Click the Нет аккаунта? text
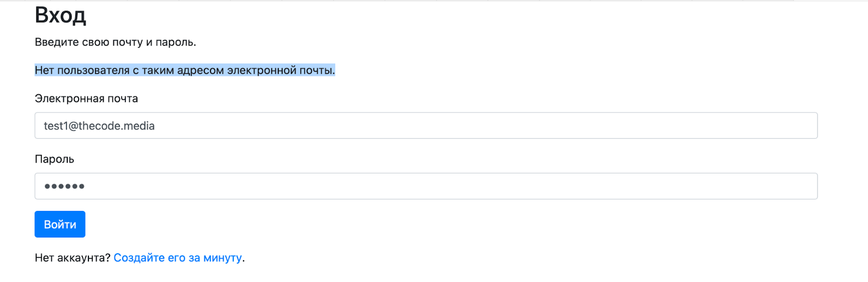The image size is (868, 282). (72, 258)
